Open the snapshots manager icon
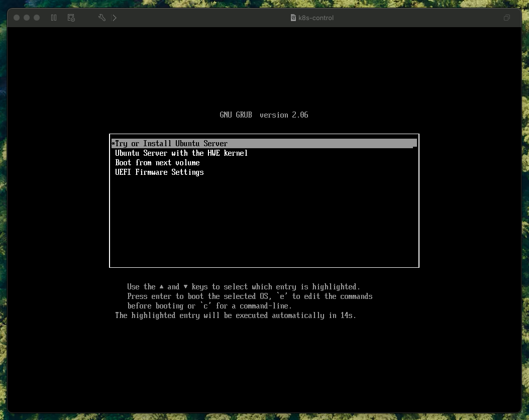This screenshot has width=529, height=420. tap(71, 18)
